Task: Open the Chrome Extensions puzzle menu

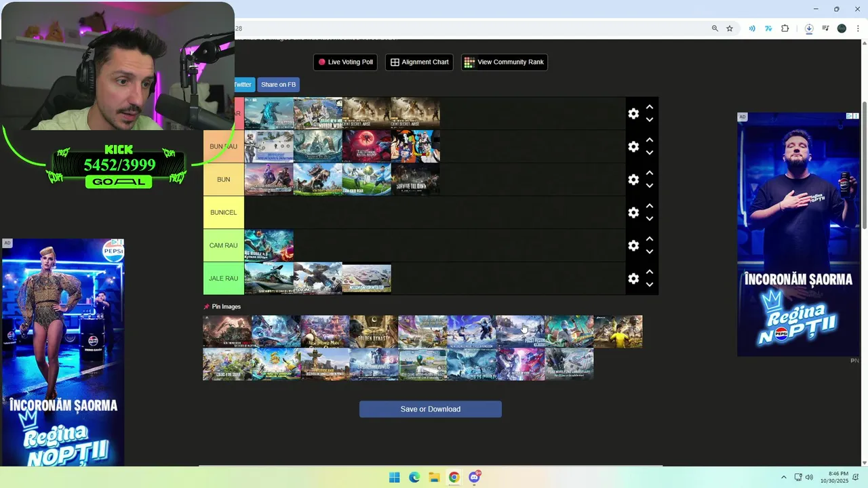Action: (x=785, y=28)
